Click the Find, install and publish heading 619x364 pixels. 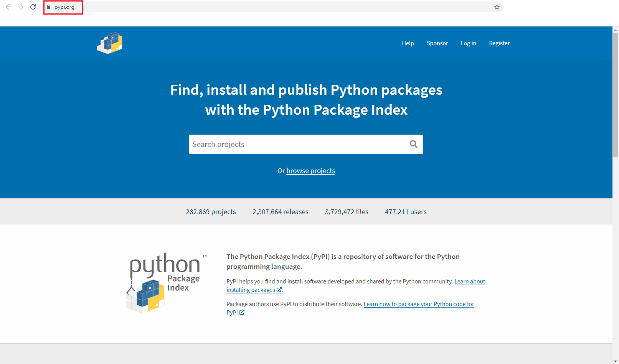tap(306, 100)
